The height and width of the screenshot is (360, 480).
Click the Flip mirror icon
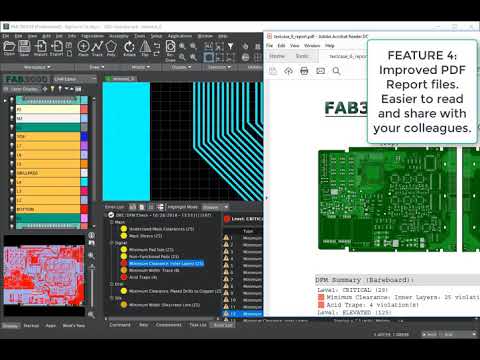(145, 47)
